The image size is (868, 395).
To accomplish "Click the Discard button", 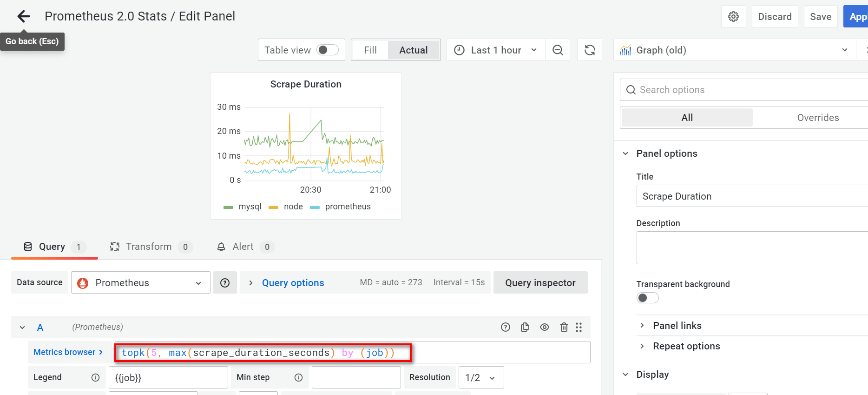I will tap(775, 16).
